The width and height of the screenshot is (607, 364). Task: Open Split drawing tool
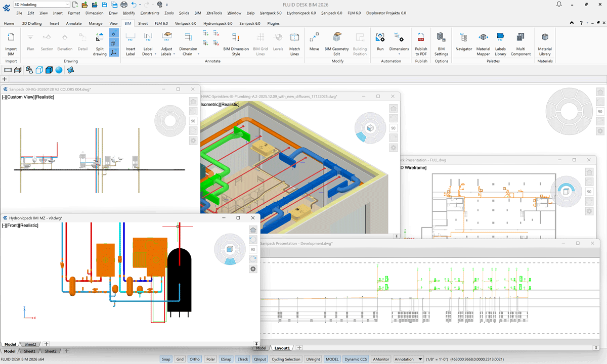point(100,44)
